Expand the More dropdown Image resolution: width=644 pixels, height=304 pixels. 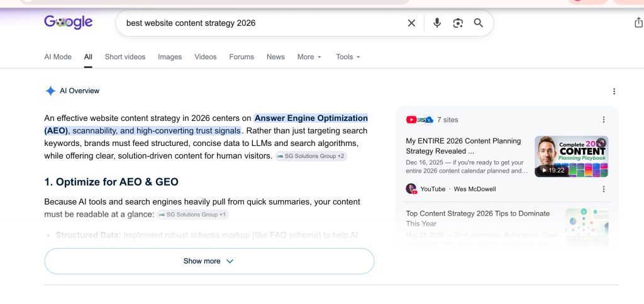(309, 57)
